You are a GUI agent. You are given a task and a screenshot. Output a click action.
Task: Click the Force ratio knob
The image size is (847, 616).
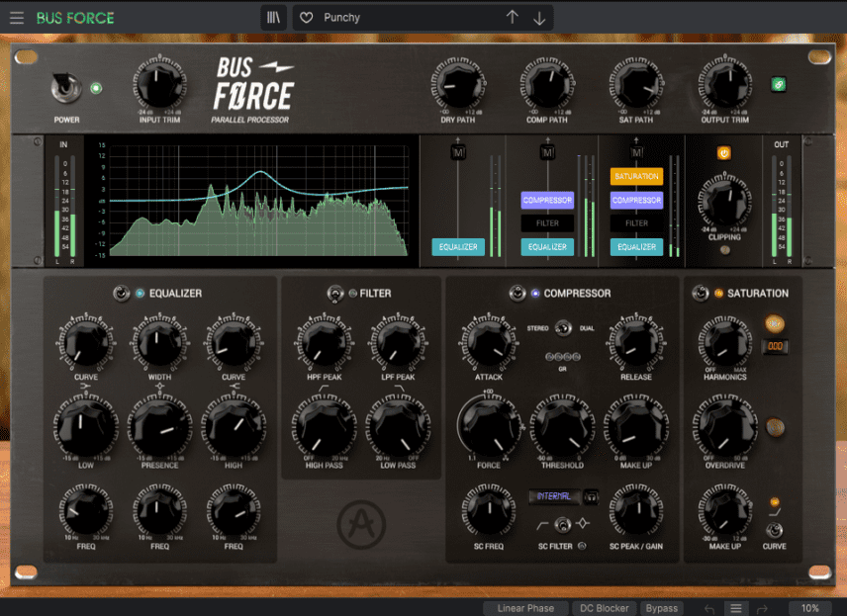(489, 427)
